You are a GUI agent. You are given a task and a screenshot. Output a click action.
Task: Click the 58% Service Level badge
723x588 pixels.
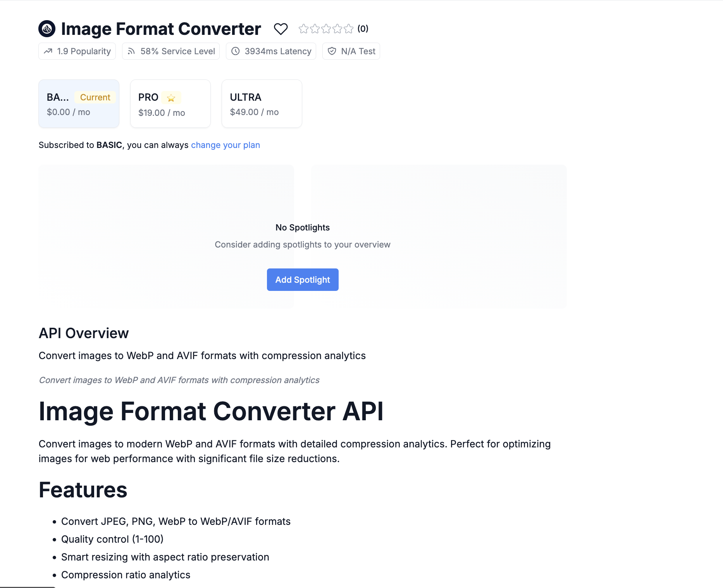[x=170, y=51]
